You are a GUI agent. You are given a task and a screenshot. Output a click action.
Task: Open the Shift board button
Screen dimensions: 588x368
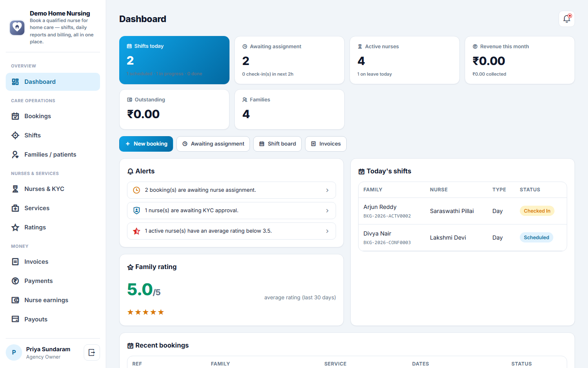277,144
